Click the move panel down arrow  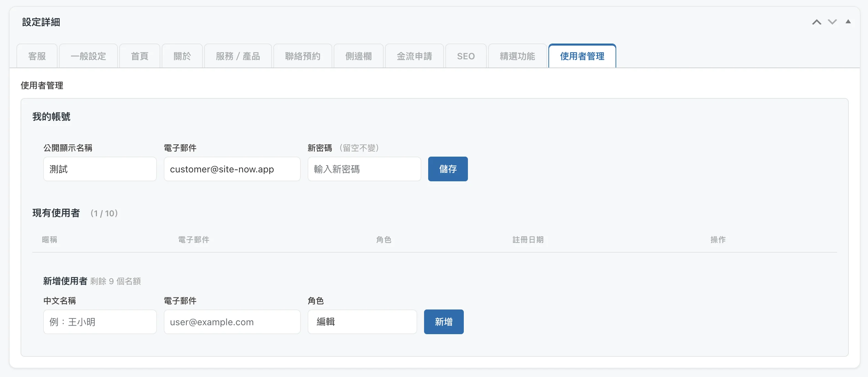coord(832,22)
